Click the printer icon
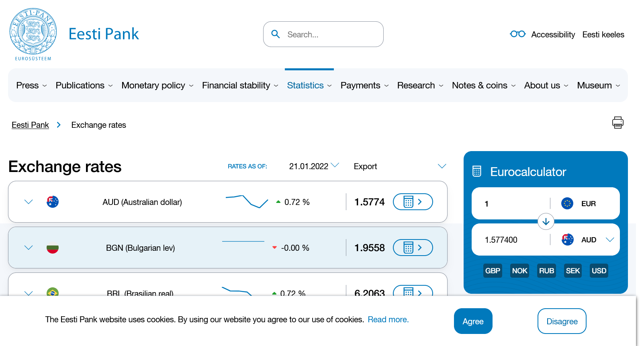This screenshot has width=644, height=346. click(617, 123)
